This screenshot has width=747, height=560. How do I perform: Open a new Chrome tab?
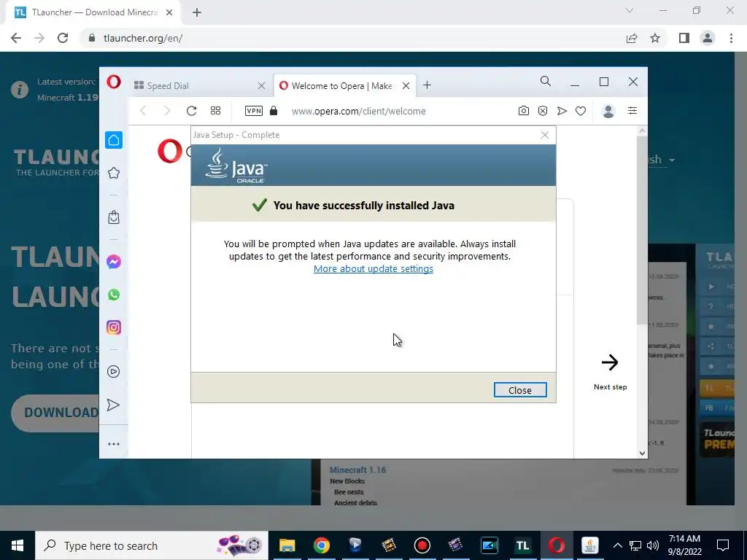point(197,12)
